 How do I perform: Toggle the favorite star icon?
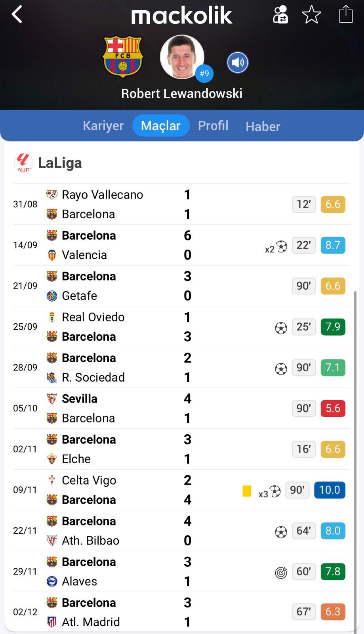click(x=311, y=15)
